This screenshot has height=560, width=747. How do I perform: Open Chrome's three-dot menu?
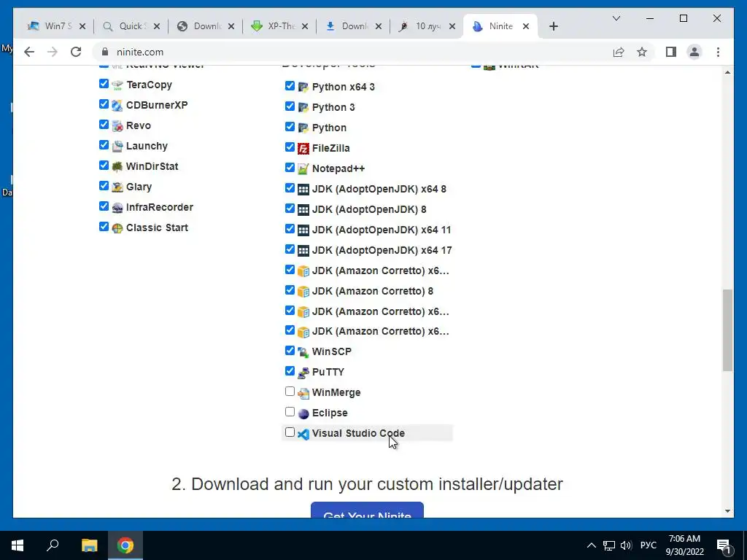(x=718, y=52)
